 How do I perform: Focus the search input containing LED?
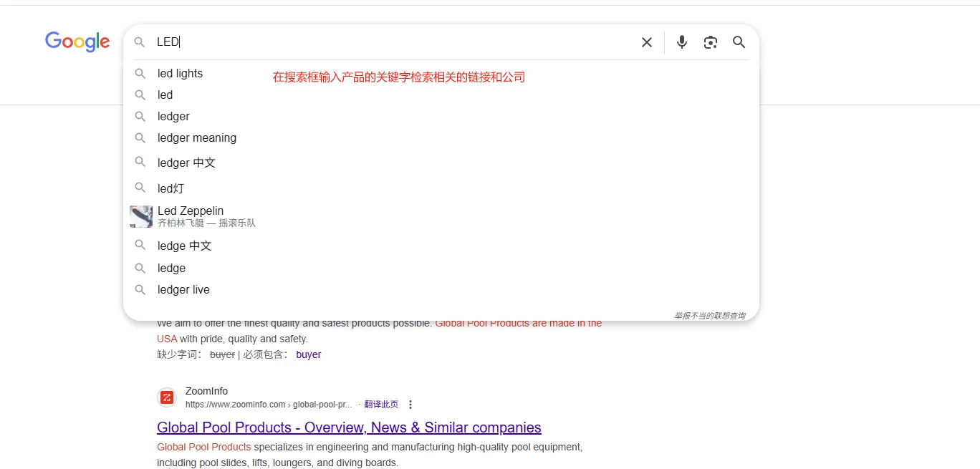point(394,42)
